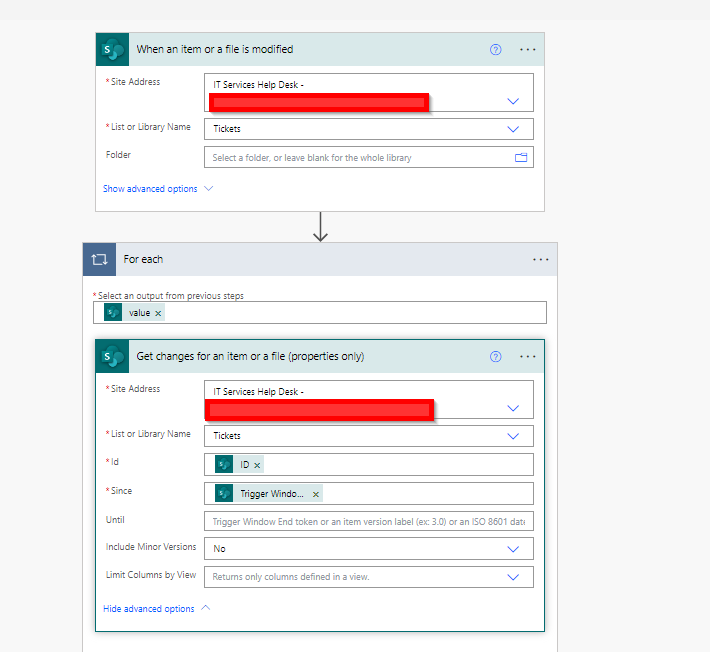This screenshot has width=710, height=652.
Task: Expand the Limit Columns by View dropdown
Action: [x=513, y=577]
